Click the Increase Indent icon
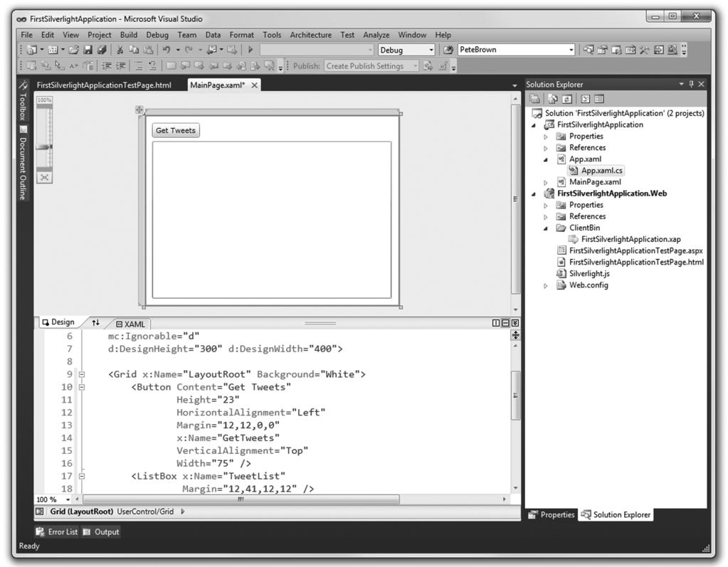 point(120,66)
